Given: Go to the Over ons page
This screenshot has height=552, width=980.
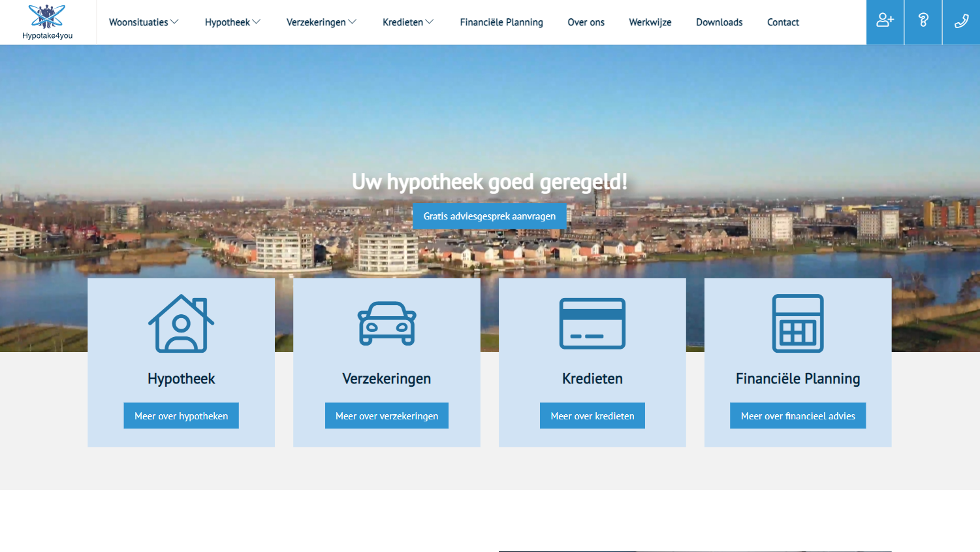Looking at the screenshot, I should click(x=586, y=22).
